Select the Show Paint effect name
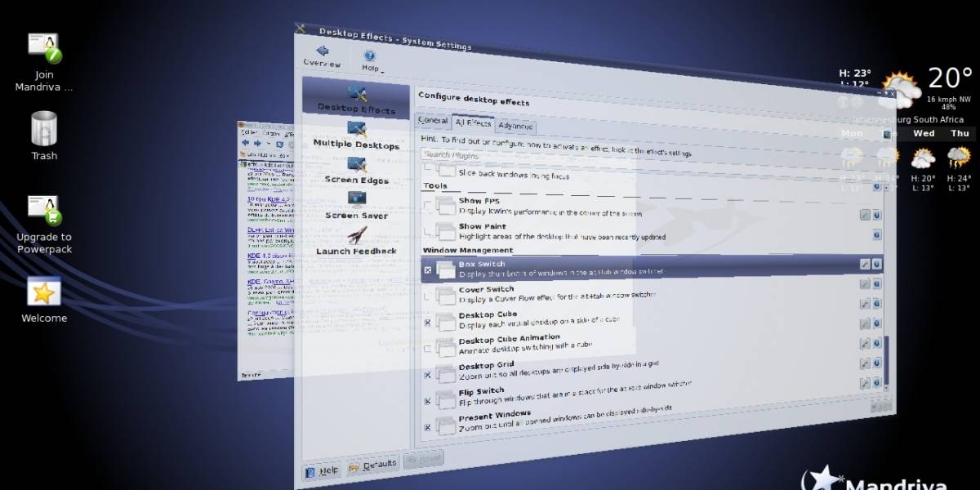The height and width of the screenshot is (490, 980). click(483, 226)
